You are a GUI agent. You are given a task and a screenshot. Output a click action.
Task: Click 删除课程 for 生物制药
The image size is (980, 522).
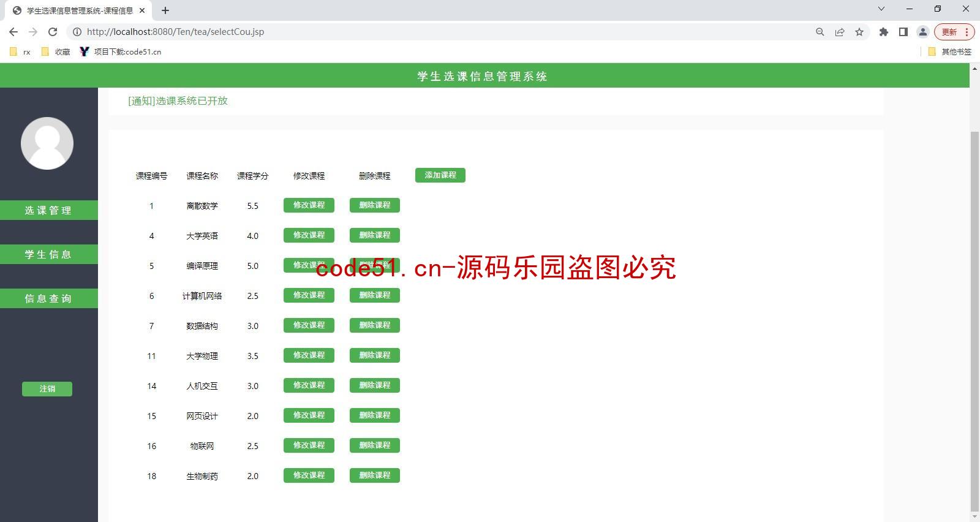375,475
